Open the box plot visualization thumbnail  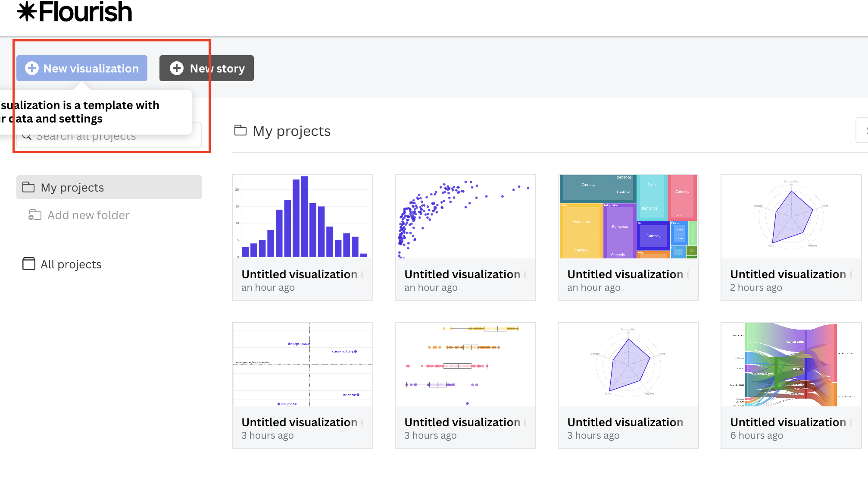[465, 365]
